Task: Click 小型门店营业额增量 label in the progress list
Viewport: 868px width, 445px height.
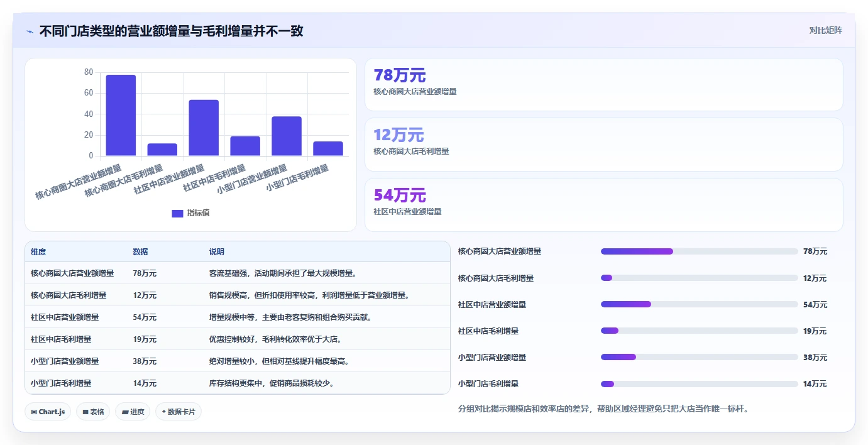Action: coord(492,358)
